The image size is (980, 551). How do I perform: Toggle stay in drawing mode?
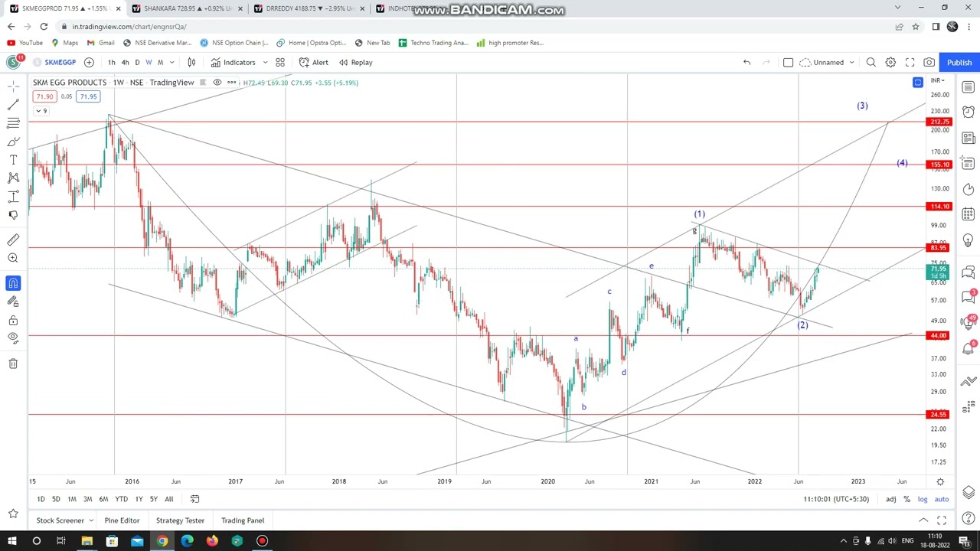click(x=13, y=302)
